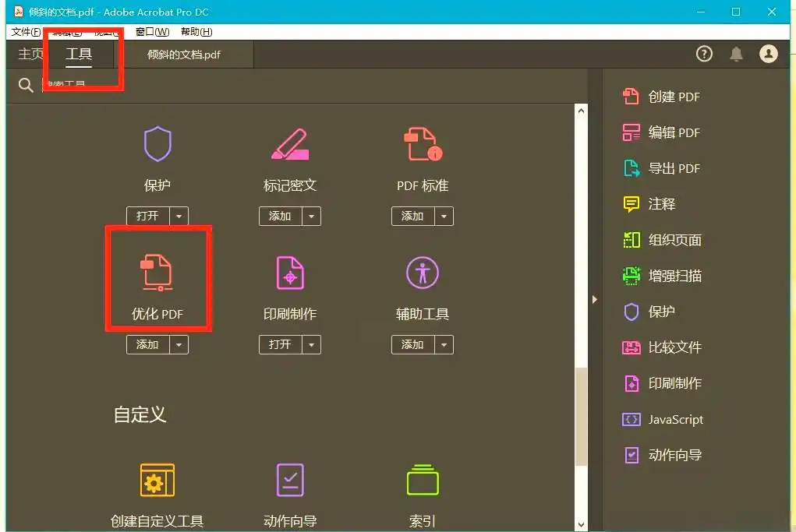
Task: Open Comment (注释) in right pane
Action: point(649,204)
